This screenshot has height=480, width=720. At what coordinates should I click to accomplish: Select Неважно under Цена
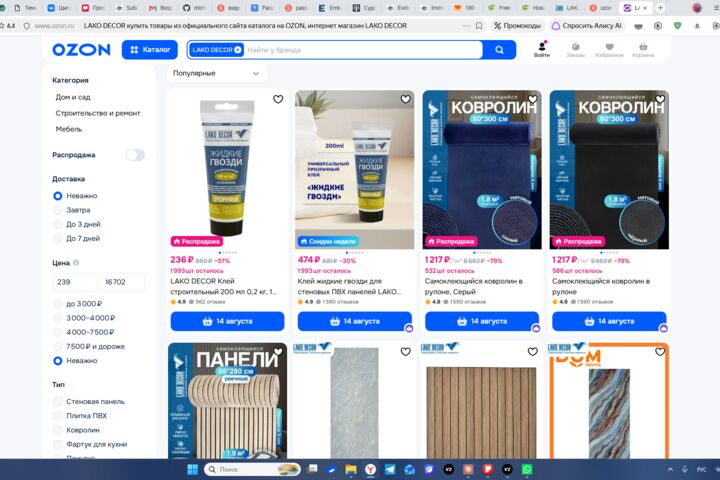57,361
